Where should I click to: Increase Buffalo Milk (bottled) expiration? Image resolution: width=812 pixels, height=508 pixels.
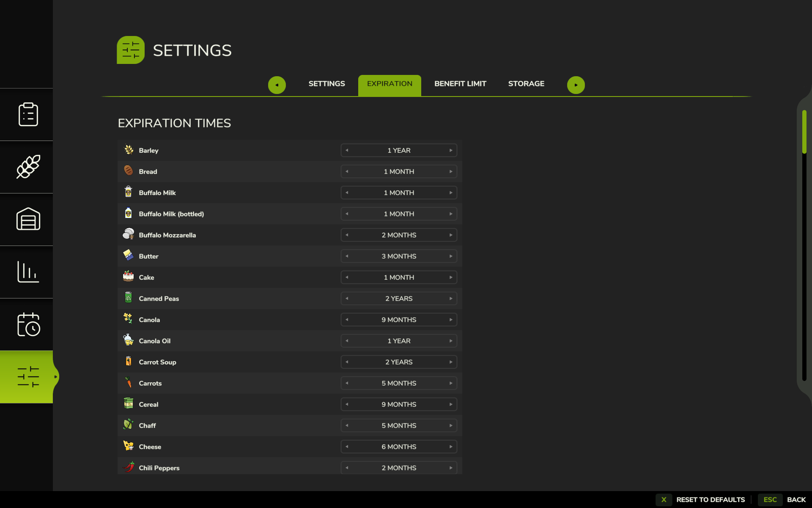(451, 214)
